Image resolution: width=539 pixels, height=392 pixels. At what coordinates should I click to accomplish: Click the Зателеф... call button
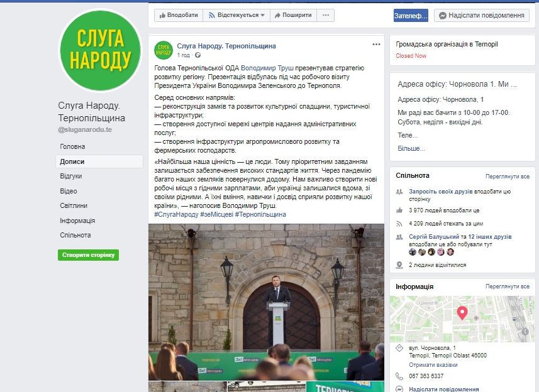(411, 16)
